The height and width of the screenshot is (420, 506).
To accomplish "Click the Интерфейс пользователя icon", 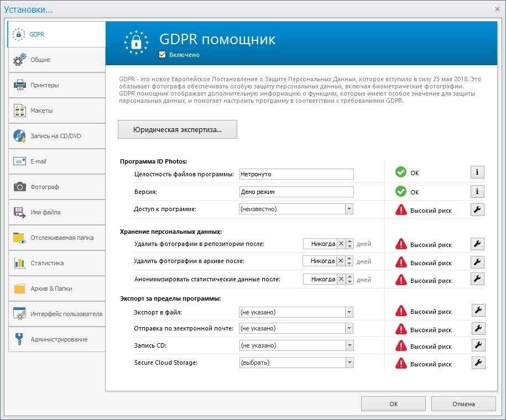I will (20, 313).
